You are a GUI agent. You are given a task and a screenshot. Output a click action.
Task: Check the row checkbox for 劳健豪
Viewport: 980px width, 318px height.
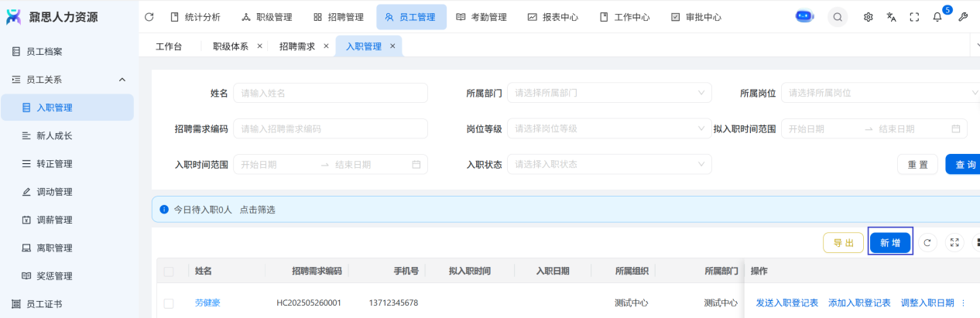click(169, 303)
